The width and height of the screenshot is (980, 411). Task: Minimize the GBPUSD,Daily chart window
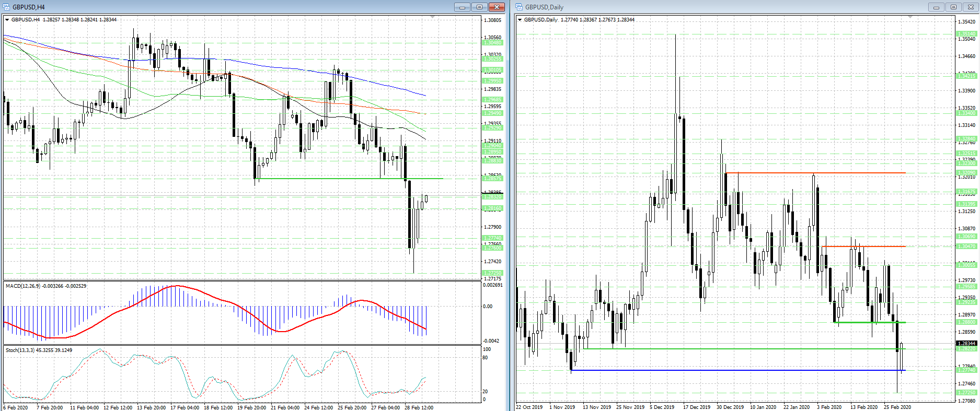(936, 7)
